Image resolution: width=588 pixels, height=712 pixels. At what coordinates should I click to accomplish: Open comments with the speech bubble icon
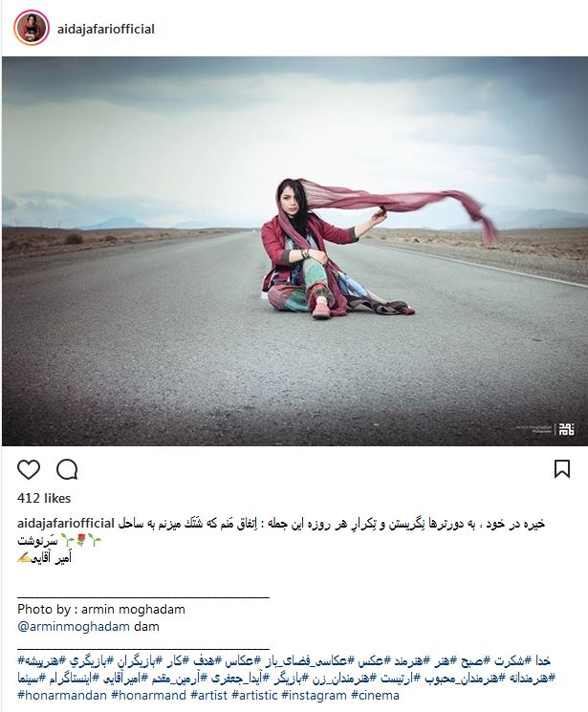click(67, 469)
